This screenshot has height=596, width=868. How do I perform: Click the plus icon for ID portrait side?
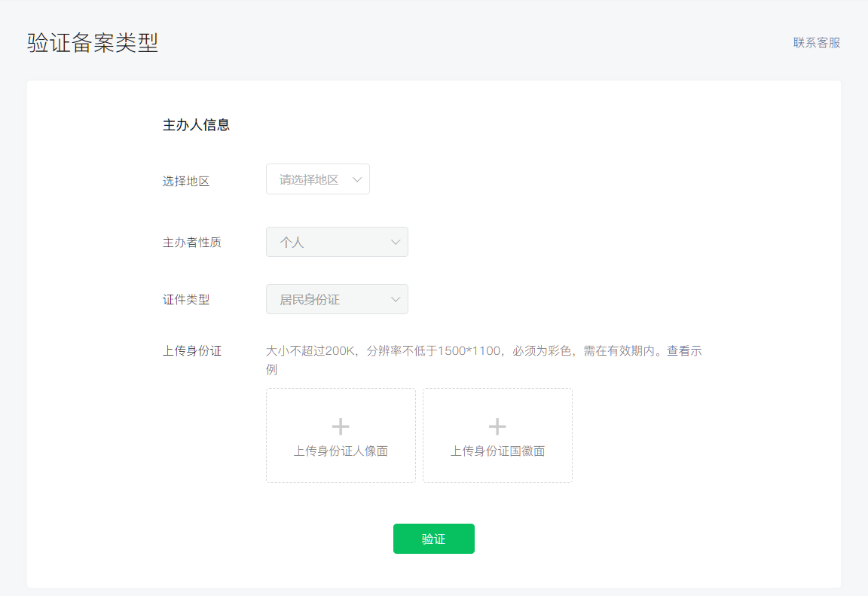pos(341,427)
